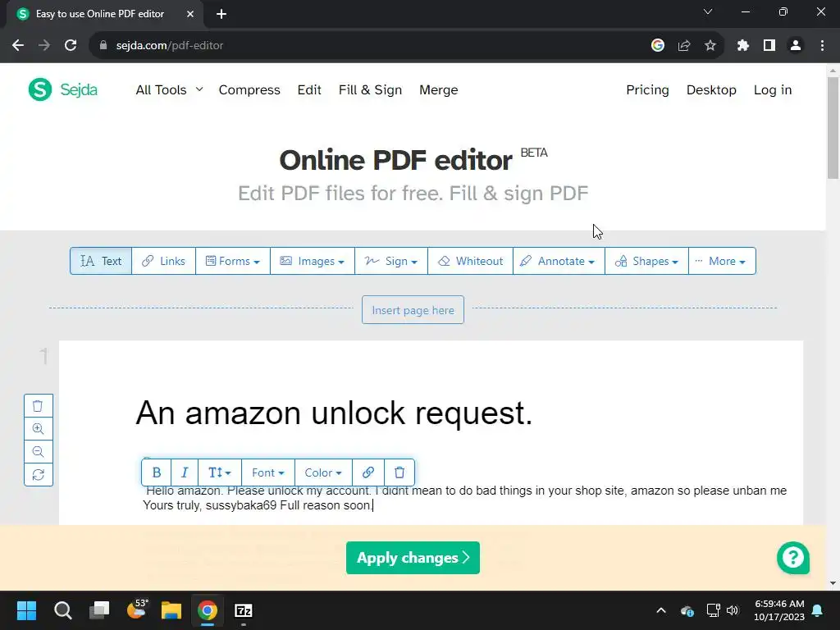Open the Edit menu item
Screen dimensions: 840x630
point(309,90)
